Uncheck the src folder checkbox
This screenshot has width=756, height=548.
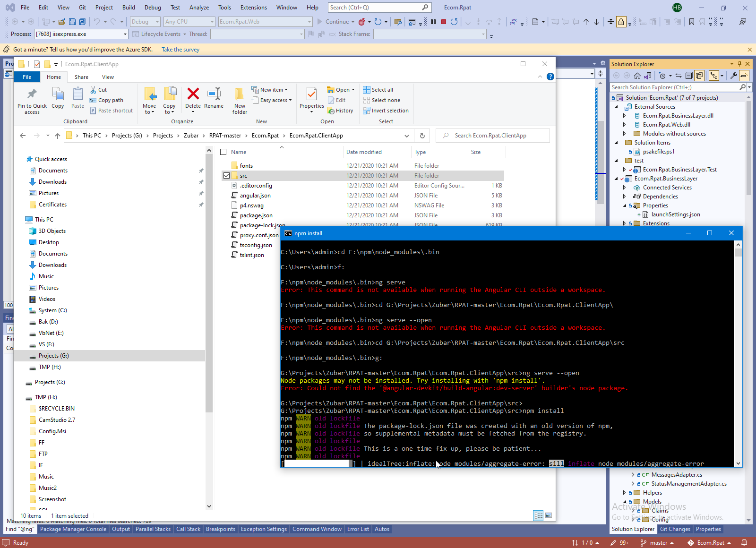[226, 176]
